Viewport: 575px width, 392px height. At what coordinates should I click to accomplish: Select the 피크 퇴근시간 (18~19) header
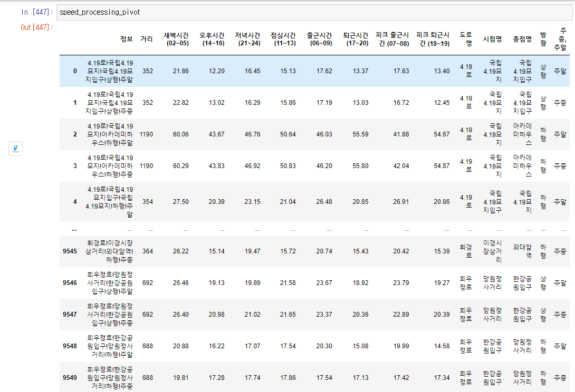[433, 39]
